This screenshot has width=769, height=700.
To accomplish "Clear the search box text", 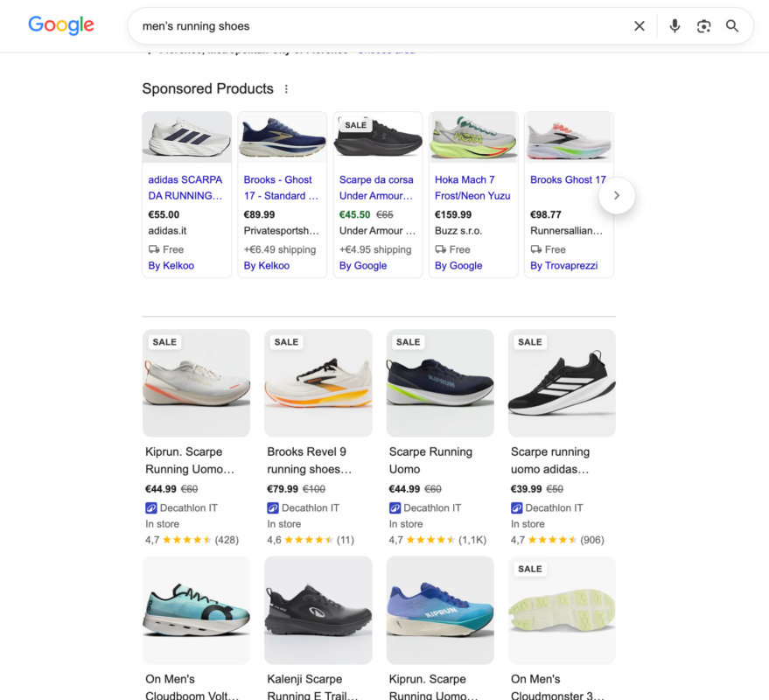I will (639, 26).
